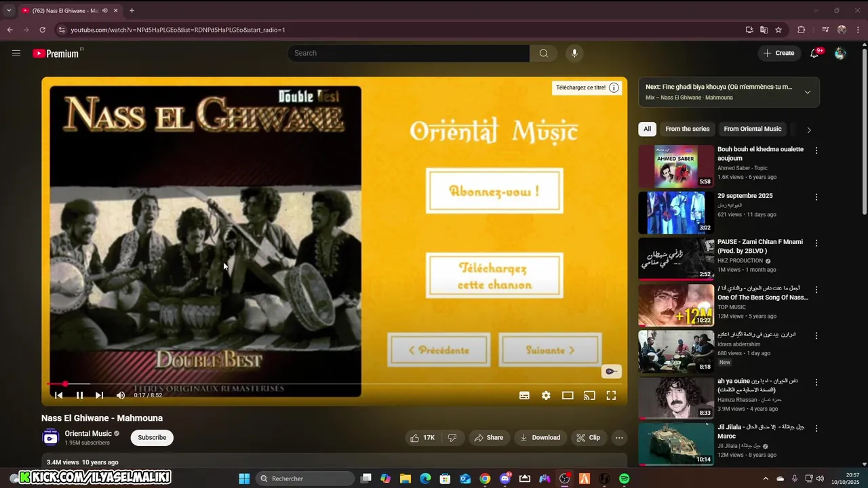
Task: Open the Oriental Music channel name link
Action: pyautogui.click(x=88, y=434)
